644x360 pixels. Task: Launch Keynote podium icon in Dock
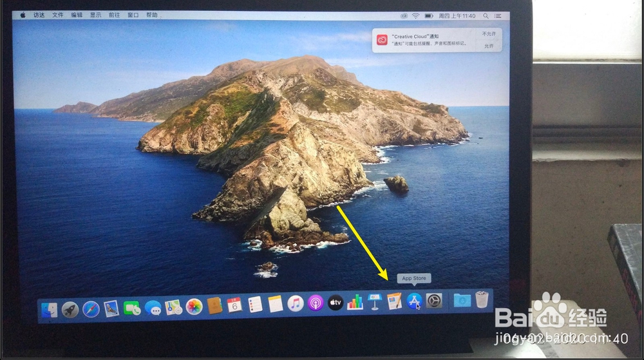coord(375,301)
